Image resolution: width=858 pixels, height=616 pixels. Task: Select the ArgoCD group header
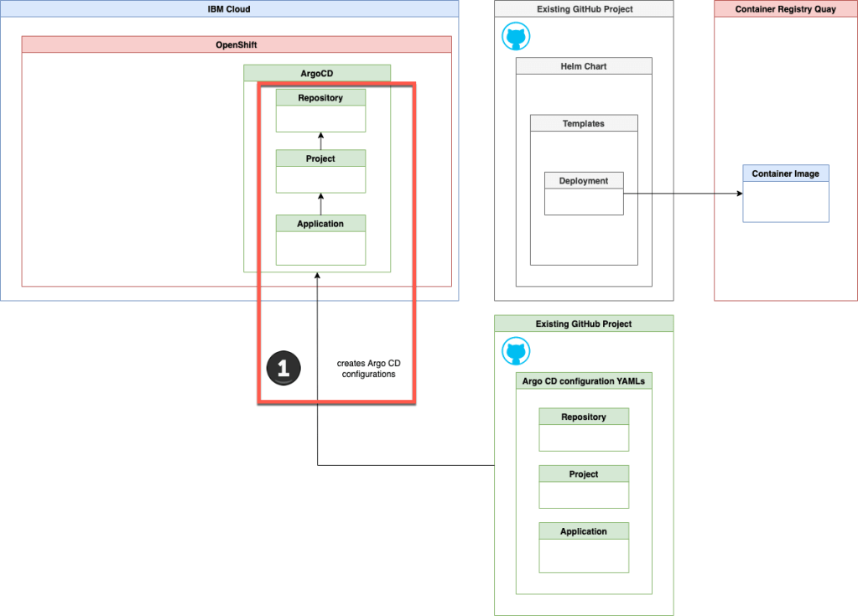pos(317,73)
